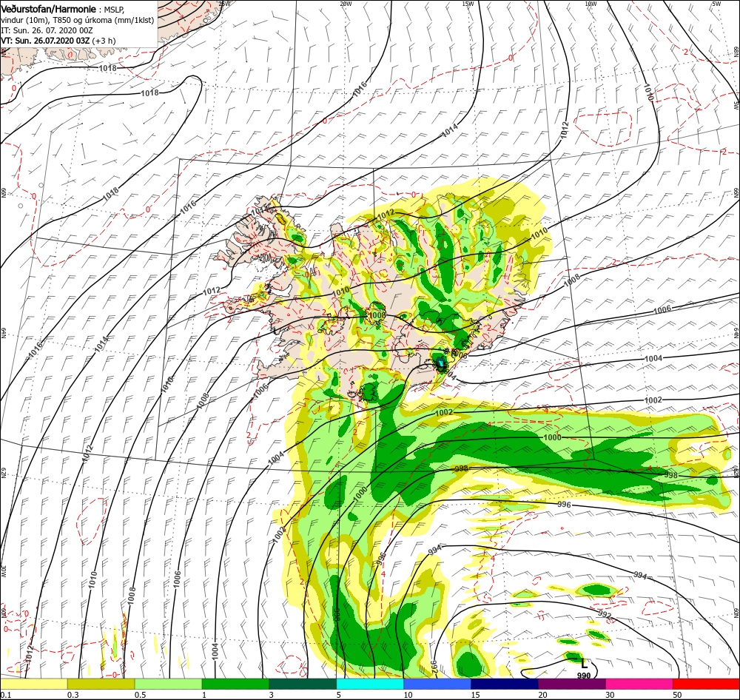Click the '15' legend scale value
The image size is (740, 700).
click(x=476, y=696)
